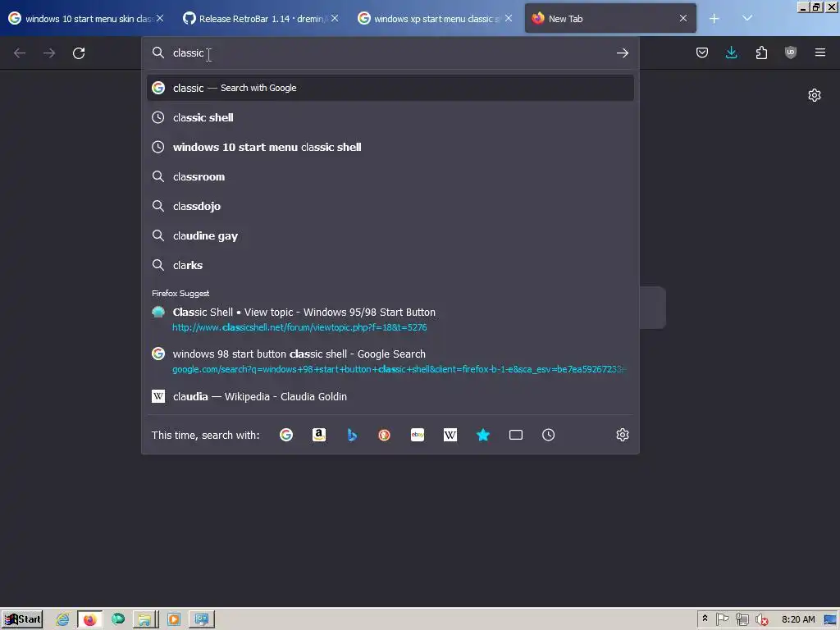Close the windows 10 start menu skin tab

[160, 19]
